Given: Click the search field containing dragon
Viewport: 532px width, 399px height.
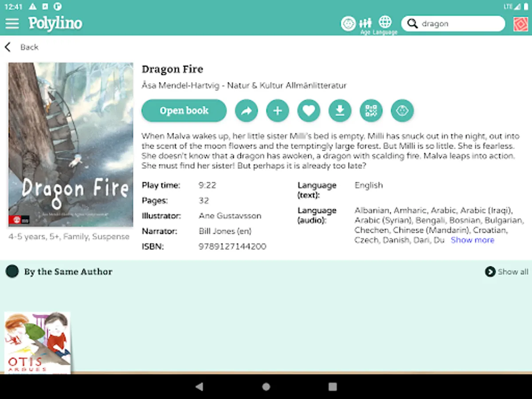Looking at the screenshot, I should coord(453,23).
